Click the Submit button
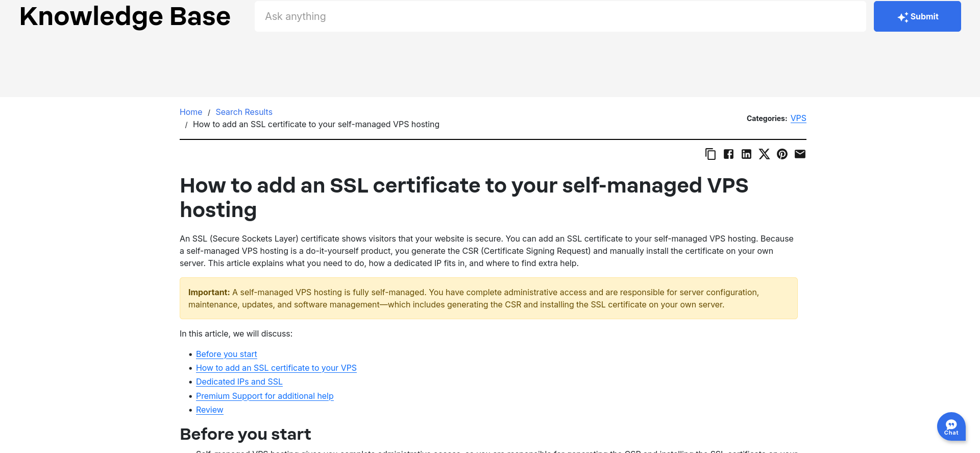 [x=917, y=16]
